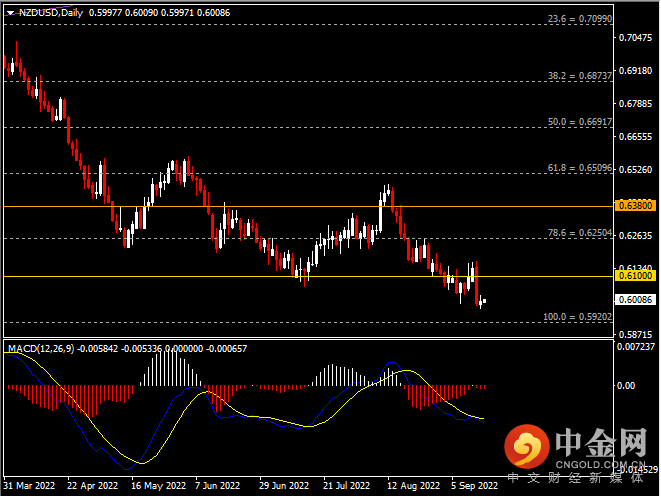Image resolution: width=661 pixels, height=496 pixels.
Task: Select the 100.0 Fibonacci level label
Action: 575,316
